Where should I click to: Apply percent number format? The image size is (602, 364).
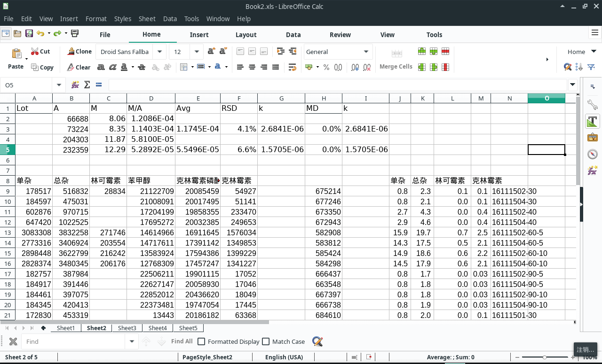tap(326, 67)
